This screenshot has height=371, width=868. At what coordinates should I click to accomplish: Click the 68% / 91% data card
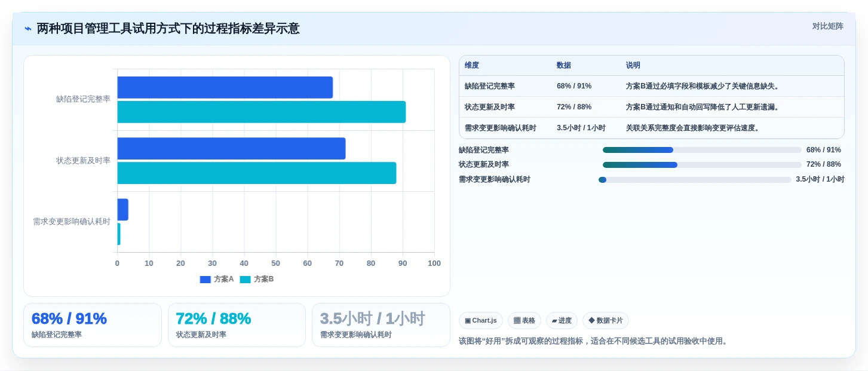(93, 325)
